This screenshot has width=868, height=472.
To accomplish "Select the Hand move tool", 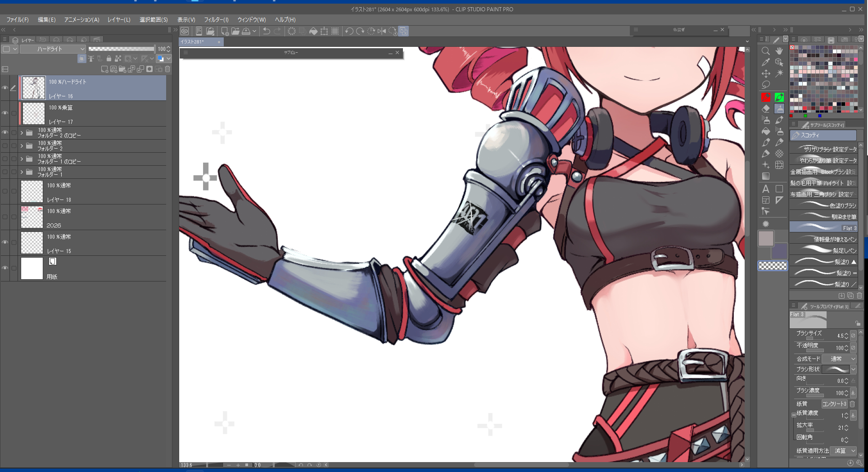I will (x=779, y=51).
